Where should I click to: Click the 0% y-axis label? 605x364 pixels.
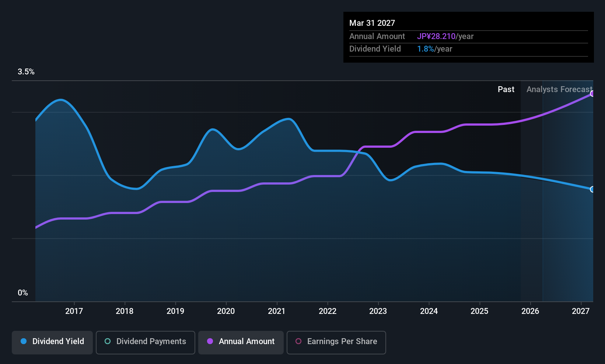point(23,293)
